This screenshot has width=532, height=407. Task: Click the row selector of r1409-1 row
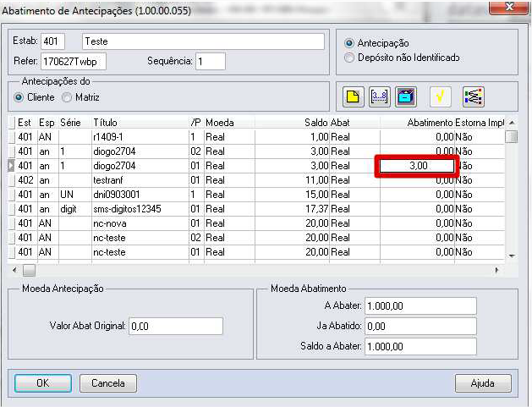coord(12,137)
